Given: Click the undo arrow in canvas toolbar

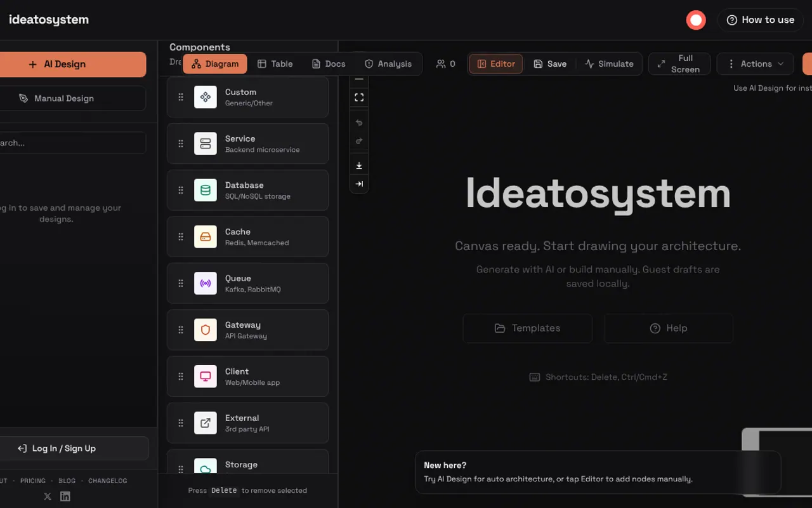Looking at the screenshot, I should coord(359,123).
